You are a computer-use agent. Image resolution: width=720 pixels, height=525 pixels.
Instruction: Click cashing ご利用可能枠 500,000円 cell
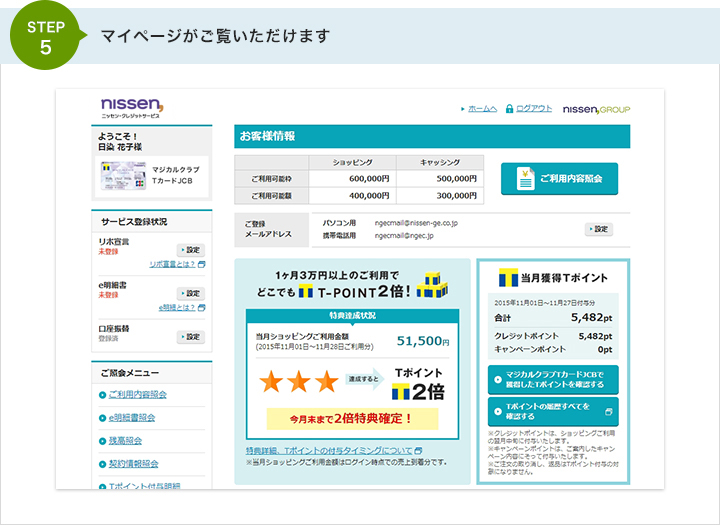[x=440, y=179]
